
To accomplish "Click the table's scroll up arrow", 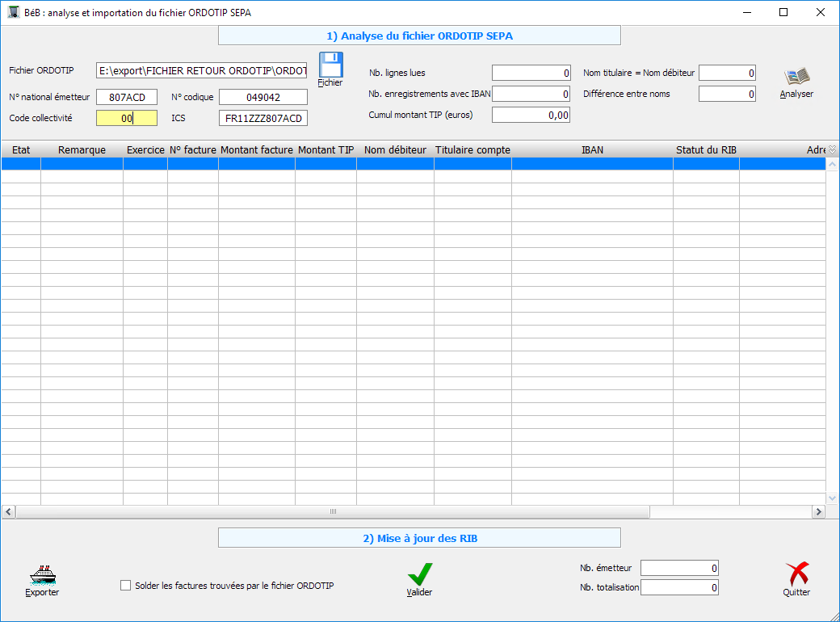I will [x=832, y=164].
